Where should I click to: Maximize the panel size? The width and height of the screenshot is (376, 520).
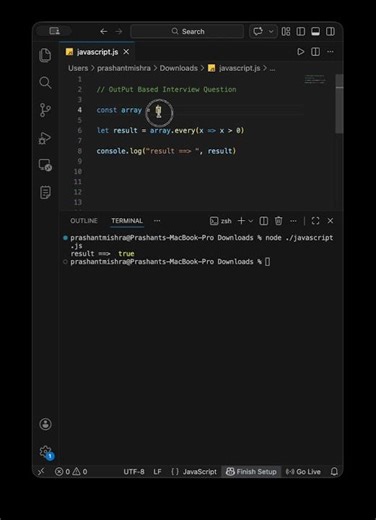315,221
